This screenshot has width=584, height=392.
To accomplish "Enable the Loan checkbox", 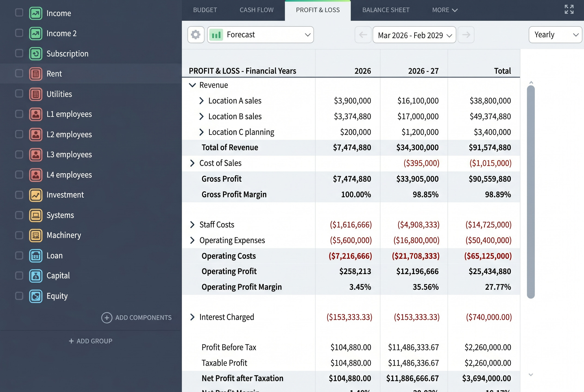I will (x=19, y=255).
